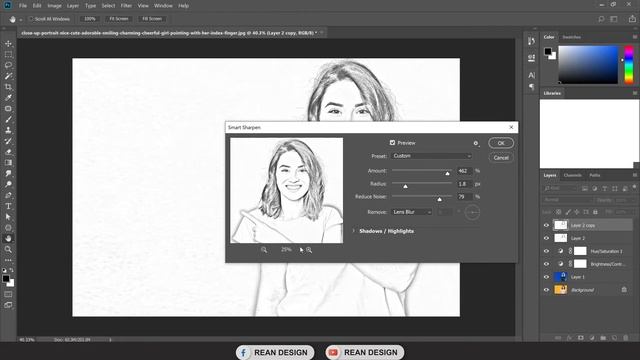Select the Eyedropper tool

8,98
